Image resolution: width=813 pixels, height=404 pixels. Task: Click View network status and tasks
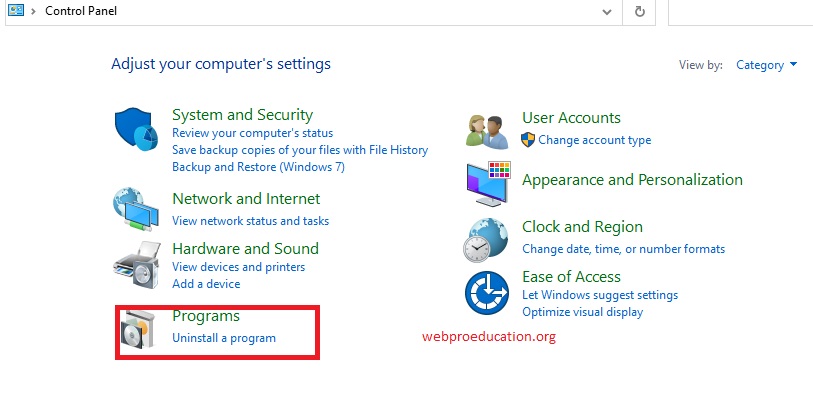click(250, 221)
